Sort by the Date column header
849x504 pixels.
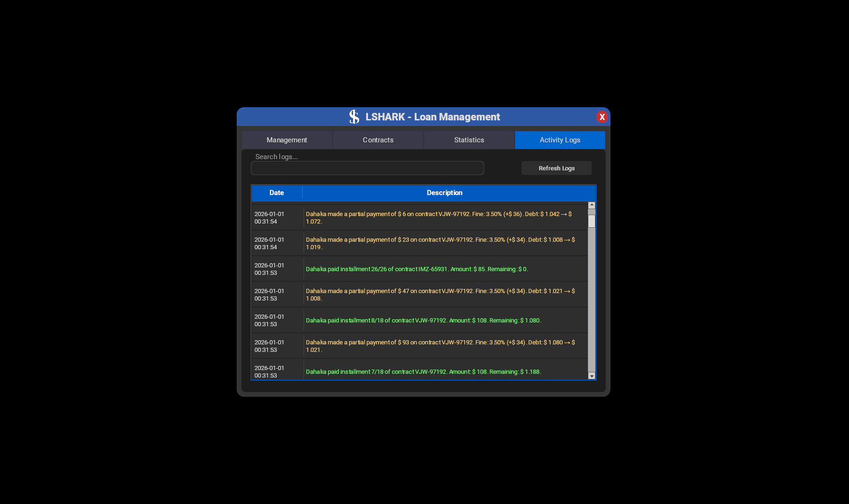[x=276, y=193]
